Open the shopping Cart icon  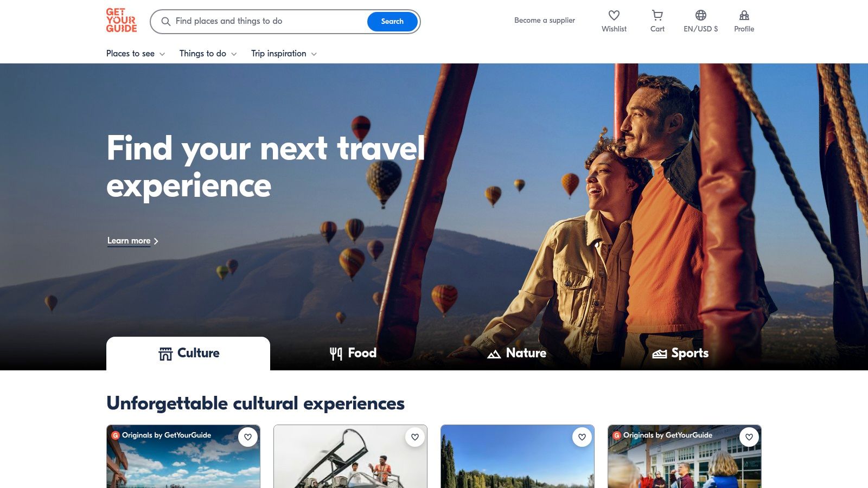(x=657, y=15)
